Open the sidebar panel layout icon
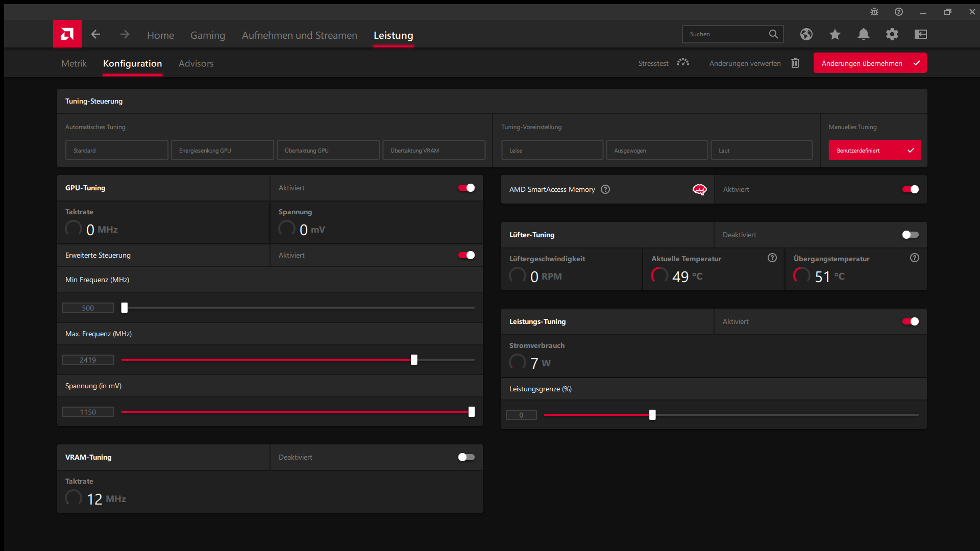The width and height of the screenshot is (980, 551). tap(920, 34)
